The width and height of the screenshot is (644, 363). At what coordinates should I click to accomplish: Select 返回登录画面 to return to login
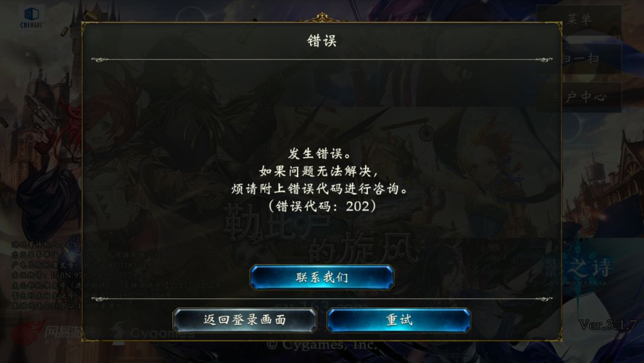(x=245, y=320)
